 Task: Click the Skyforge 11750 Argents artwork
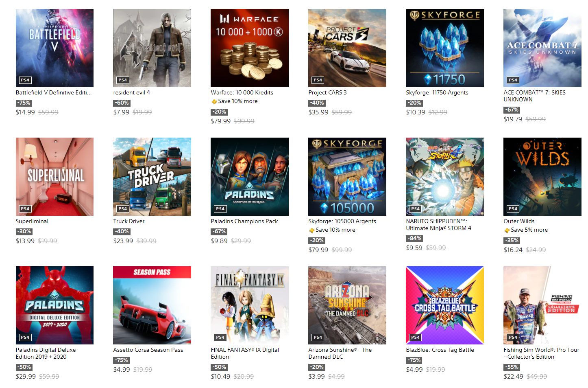point(445,48)
